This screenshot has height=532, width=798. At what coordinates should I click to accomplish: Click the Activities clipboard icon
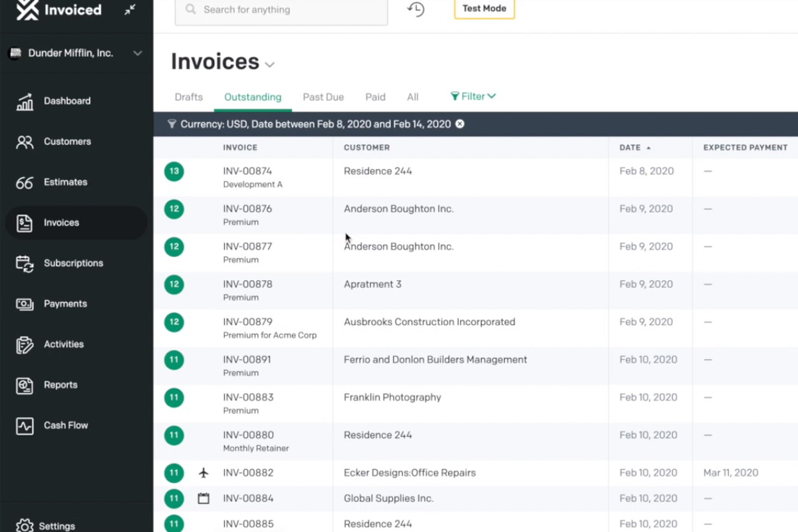coord(25,344)
